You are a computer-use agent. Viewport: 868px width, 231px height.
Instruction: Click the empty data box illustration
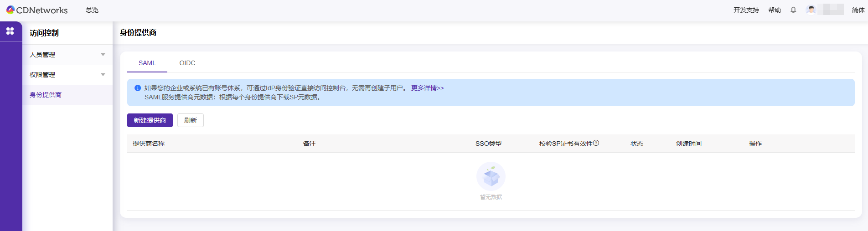[491, 177]
